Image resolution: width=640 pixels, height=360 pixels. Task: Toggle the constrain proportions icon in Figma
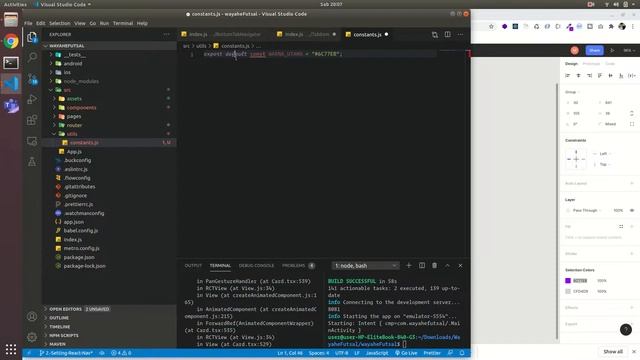pyautogui.click(x=632, y=113)
